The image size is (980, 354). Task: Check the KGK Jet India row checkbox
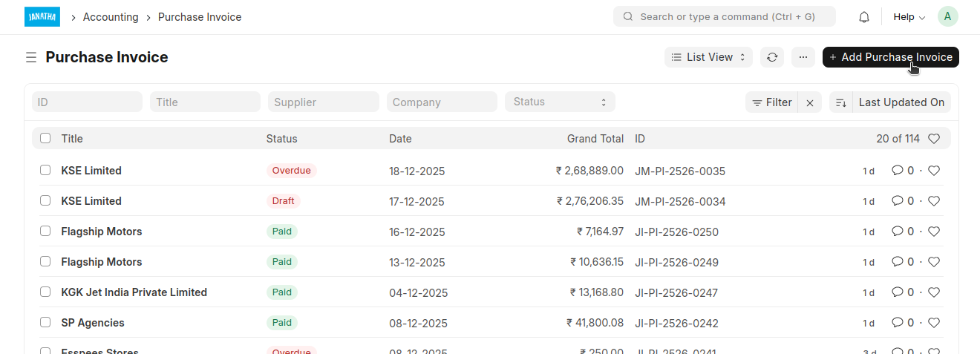coord(45,292)
